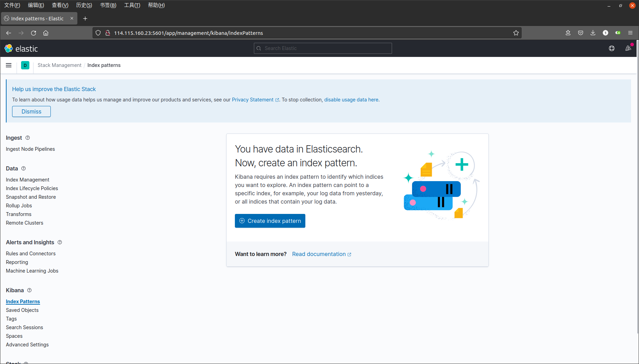This screenshot has width=639, height=364.
Task: Open the Read documentation link
Action: (322, 254)
